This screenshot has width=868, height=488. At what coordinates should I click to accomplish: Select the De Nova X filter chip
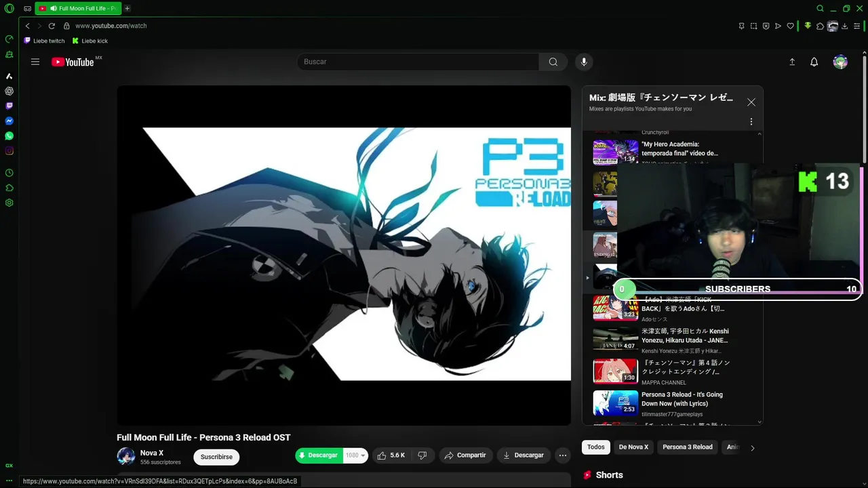[633, 447]
